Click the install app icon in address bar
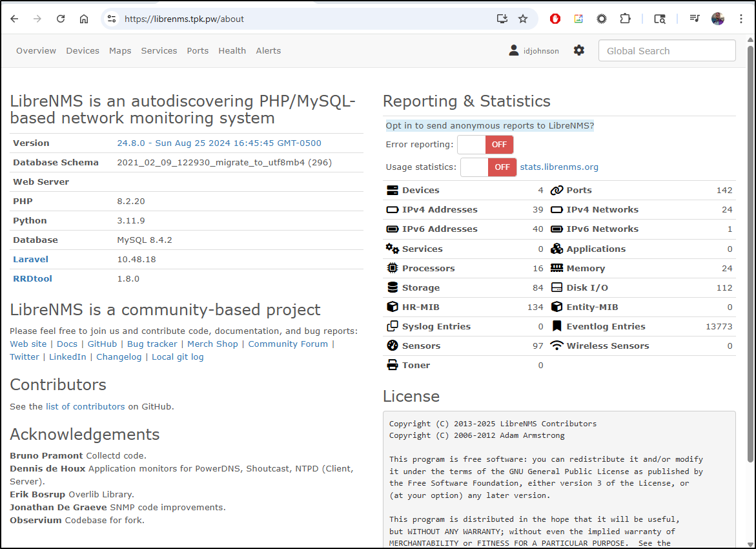The width and height of the screenshot is (756, 549). click(502, 19)
